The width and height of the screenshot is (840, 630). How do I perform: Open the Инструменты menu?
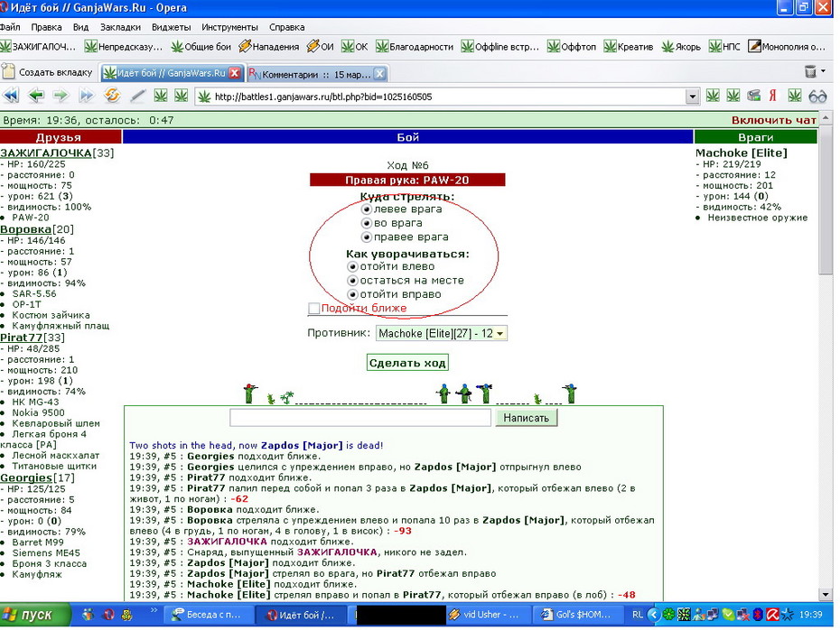[x=229, y=27]
